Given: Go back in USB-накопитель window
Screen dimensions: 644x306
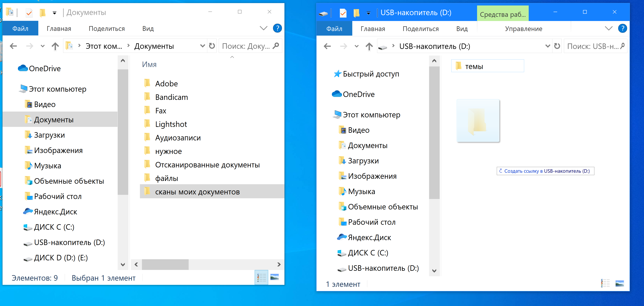Looking at the screenshot, I should 327,46.
